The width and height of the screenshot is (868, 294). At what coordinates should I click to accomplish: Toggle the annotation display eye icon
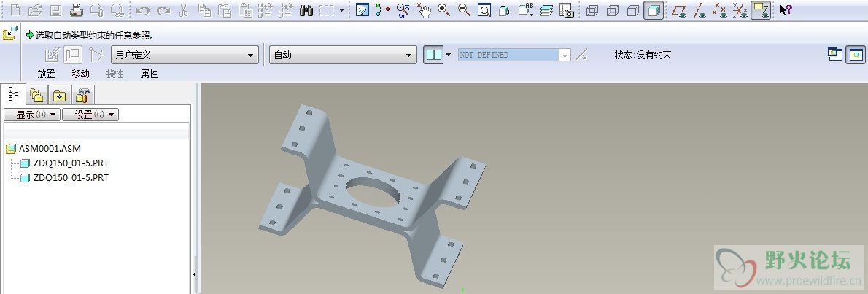[x=762, y=10]
